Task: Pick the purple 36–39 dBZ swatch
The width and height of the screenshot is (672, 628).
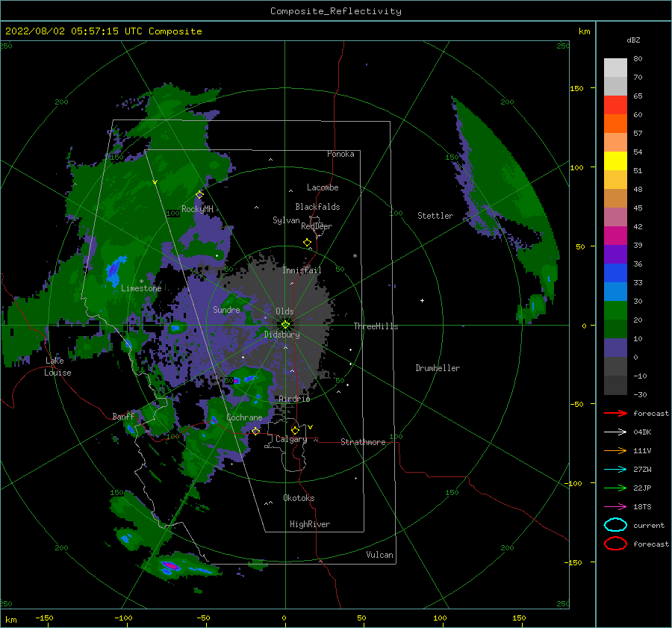Action: pos(615,255)
